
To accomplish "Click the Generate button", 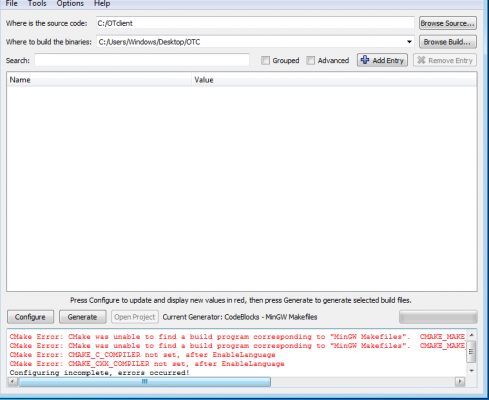I will point(83,317).
